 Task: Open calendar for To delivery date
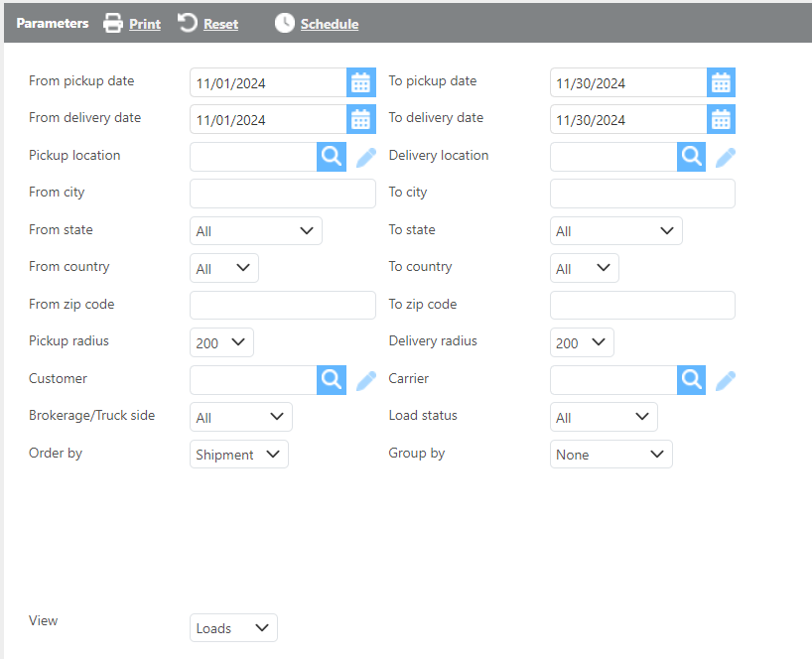point(721,119)
